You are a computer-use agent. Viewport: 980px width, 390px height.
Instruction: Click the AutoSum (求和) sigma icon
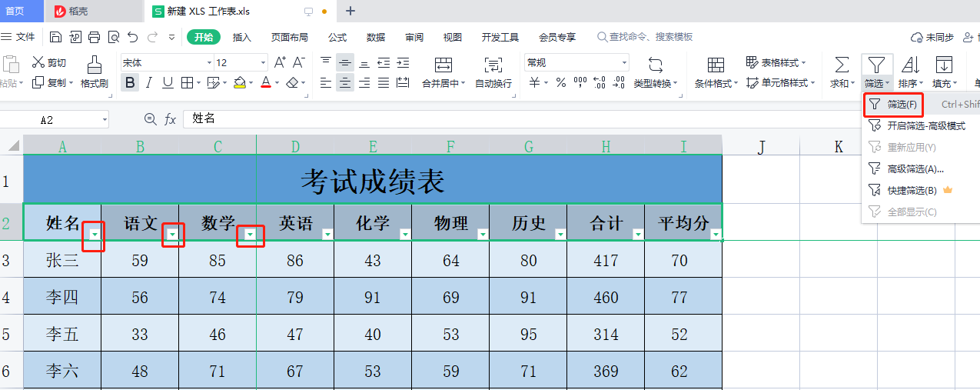[842, 65]
